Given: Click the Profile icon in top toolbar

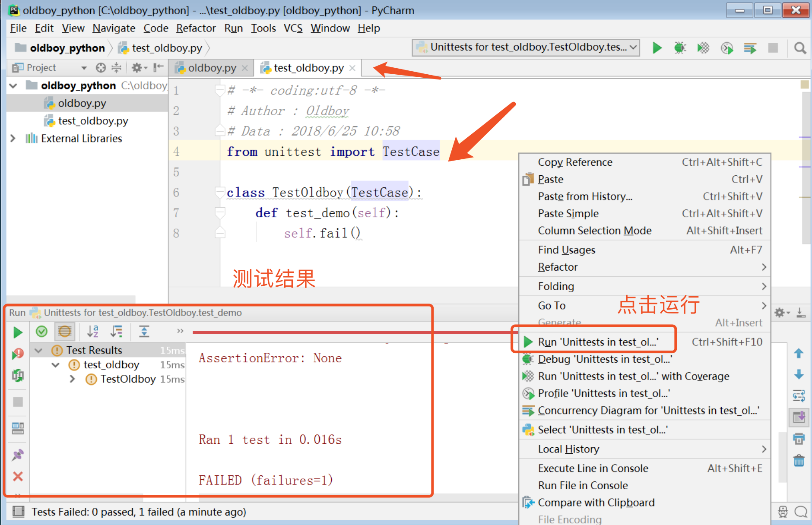Looking at the screenshot, I should (727, 48).
